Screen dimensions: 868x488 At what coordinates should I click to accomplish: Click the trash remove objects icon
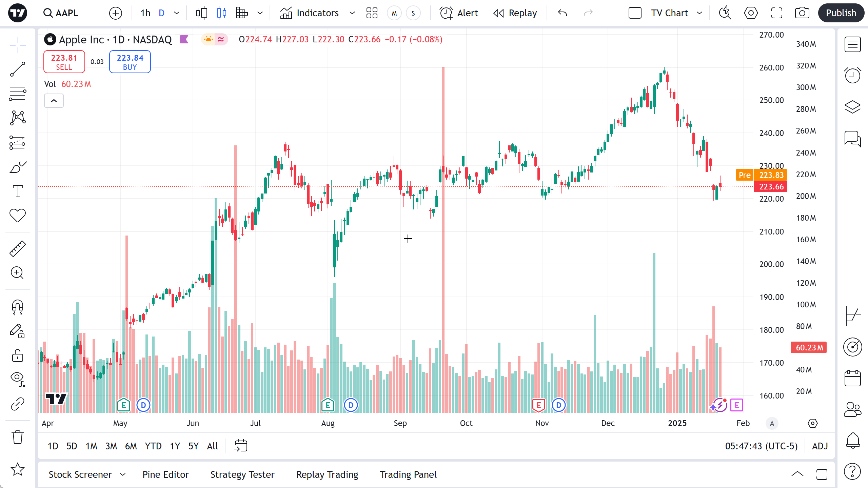pyautogui.click(x=18, y=437)
